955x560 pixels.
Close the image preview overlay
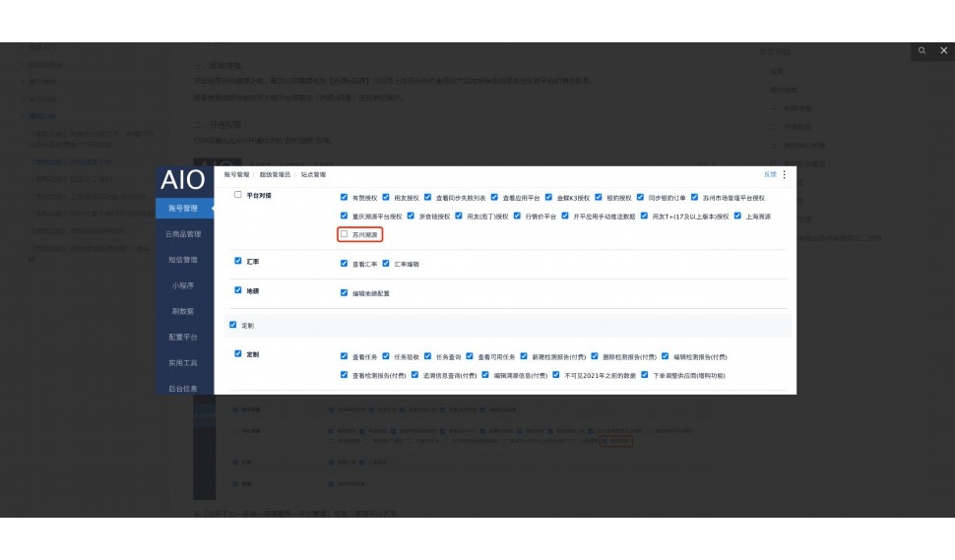tap(943, 50)
